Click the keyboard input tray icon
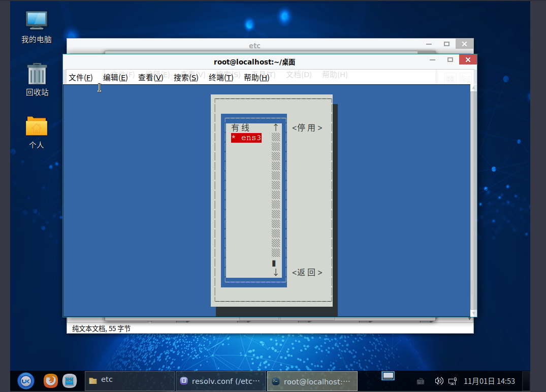The height and width of the screenshot is (392, 546). [421, 381]
